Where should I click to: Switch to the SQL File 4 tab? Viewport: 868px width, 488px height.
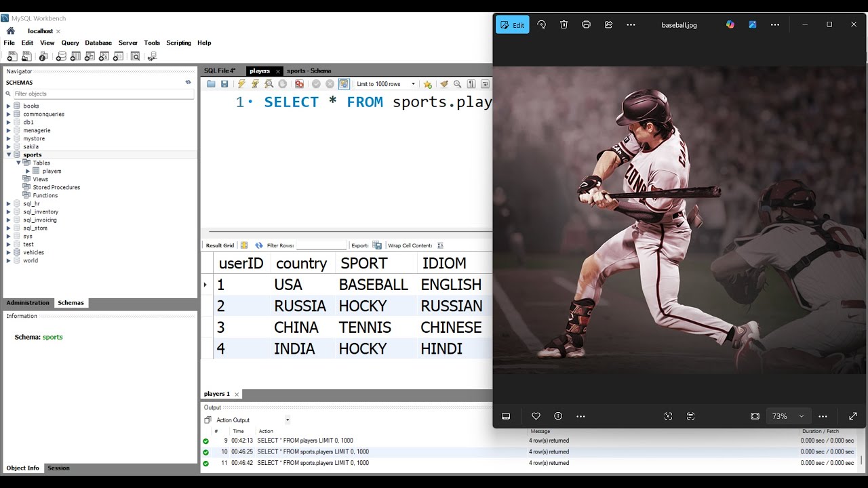tap(220, 70)
